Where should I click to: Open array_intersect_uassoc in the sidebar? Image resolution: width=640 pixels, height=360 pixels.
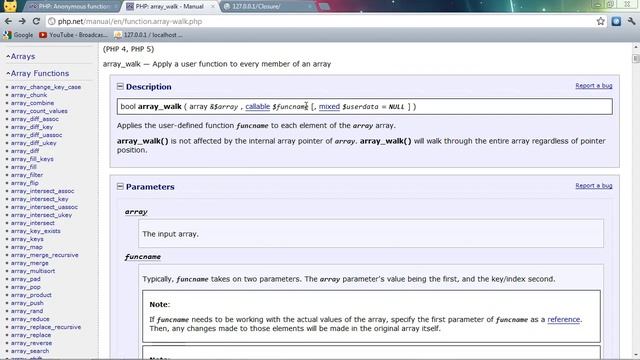click(44, 207)
